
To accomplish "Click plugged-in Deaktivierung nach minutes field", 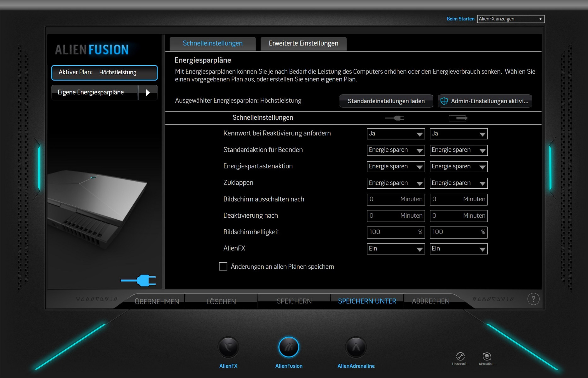I will click(x=396, y=216).
